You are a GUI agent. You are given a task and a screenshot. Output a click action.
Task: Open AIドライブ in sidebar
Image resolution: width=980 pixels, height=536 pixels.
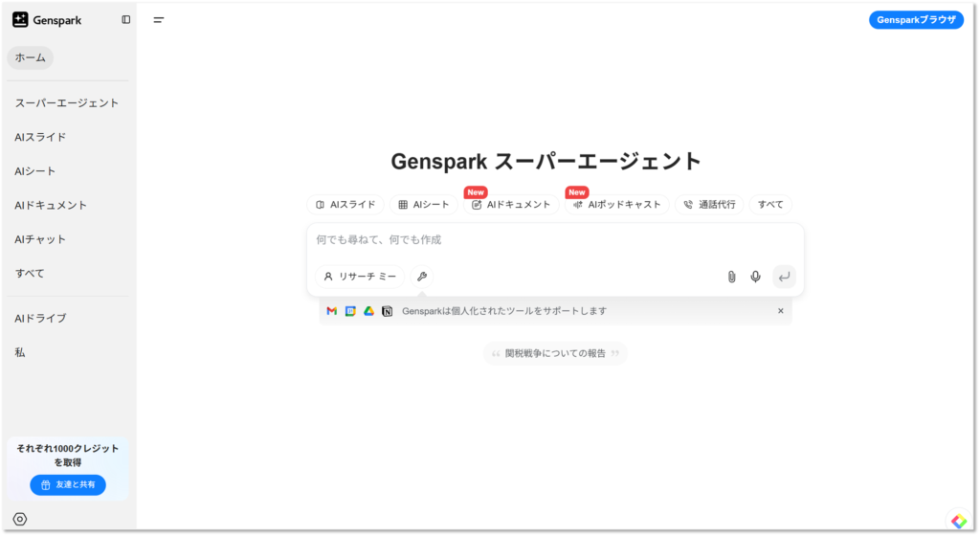click(40, 319)
